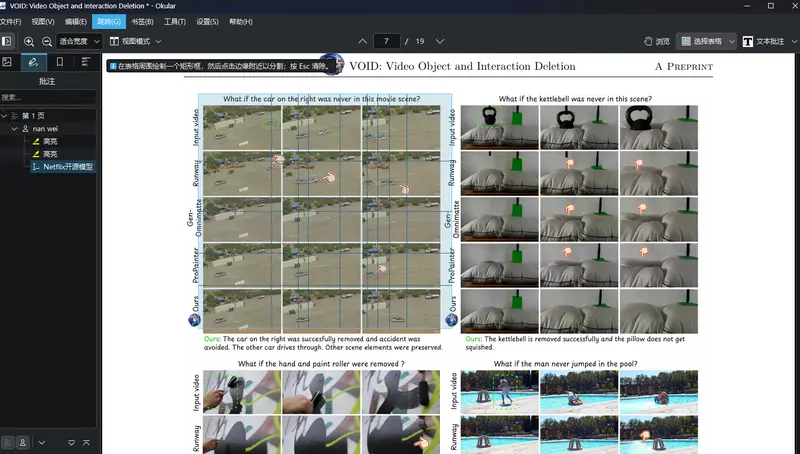800x454 pixels.
Task: Collapse the 第 1 页 tree node
Action: pyautogui.click(x=5, y=115)
